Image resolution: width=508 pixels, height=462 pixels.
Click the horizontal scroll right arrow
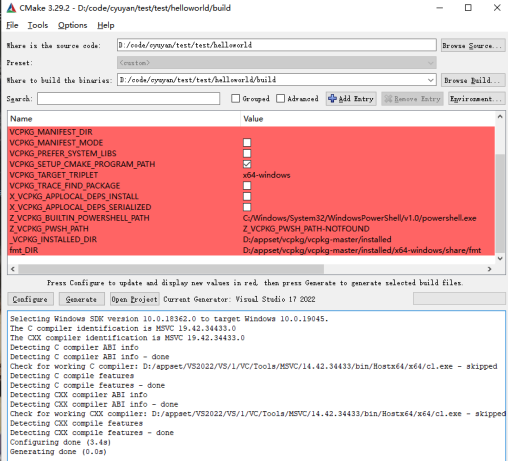point(489,269)
